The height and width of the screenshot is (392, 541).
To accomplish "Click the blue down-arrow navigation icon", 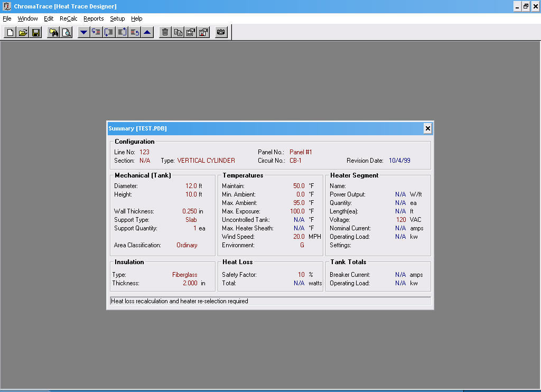I will click(83, 32).
